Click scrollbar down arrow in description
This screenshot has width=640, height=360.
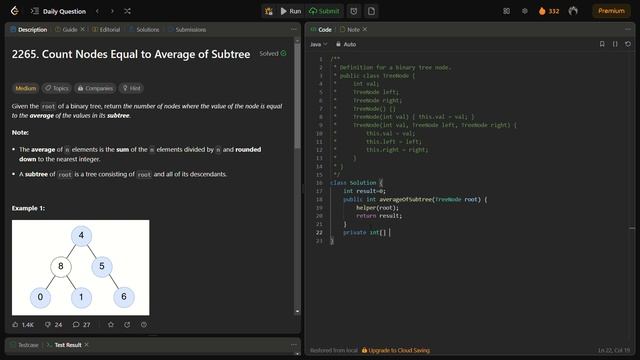point(297,311)
